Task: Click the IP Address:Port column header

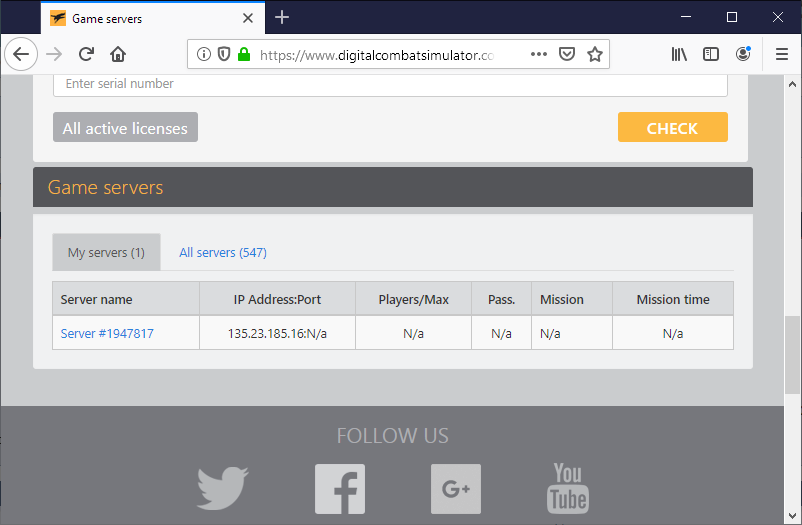Action: (277, 299)
